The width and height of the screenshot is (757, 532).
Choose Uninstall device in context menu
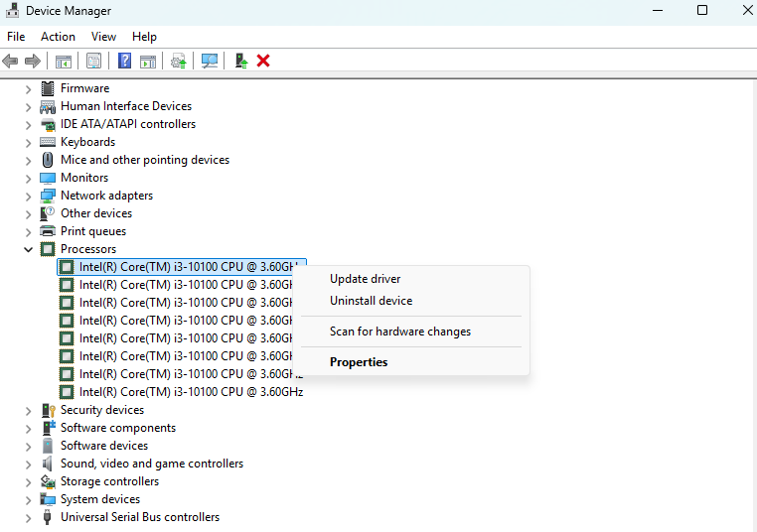click(x=371, y=301)
